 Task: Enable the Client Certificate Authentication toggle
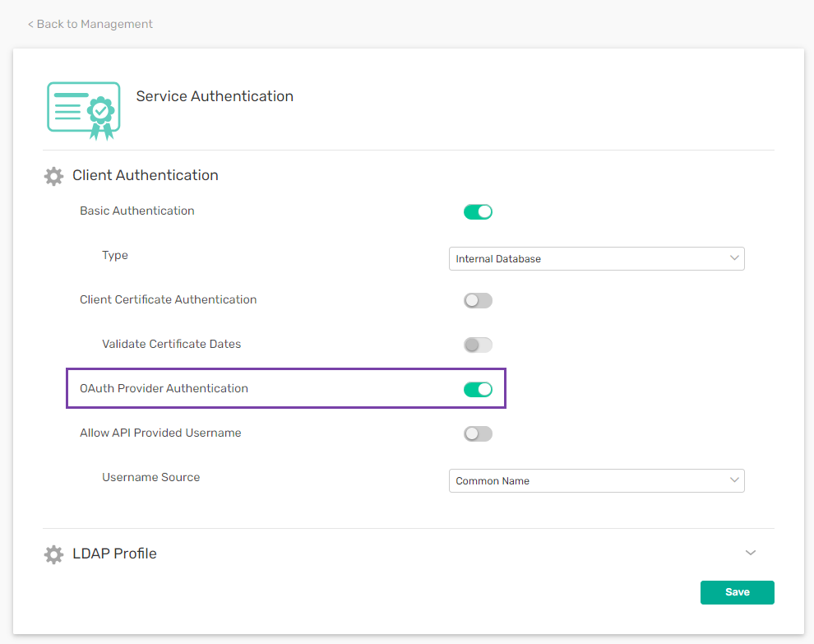coord(478,301)
